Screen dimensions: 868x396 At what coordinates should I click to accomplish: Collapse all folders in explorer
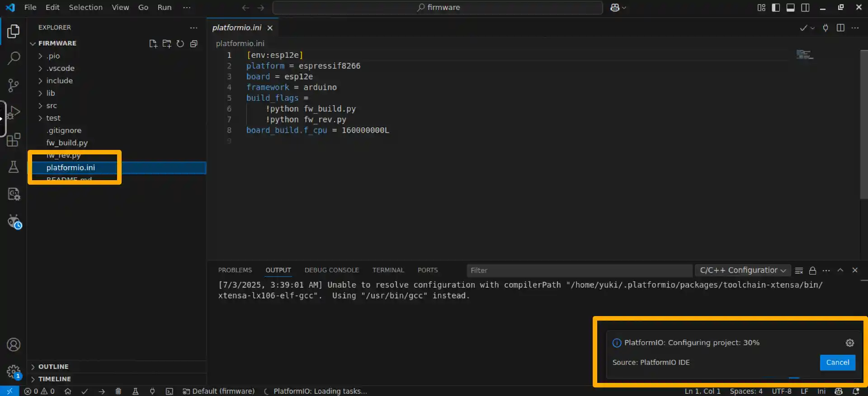pyautogui.click(x=194, y=43)
